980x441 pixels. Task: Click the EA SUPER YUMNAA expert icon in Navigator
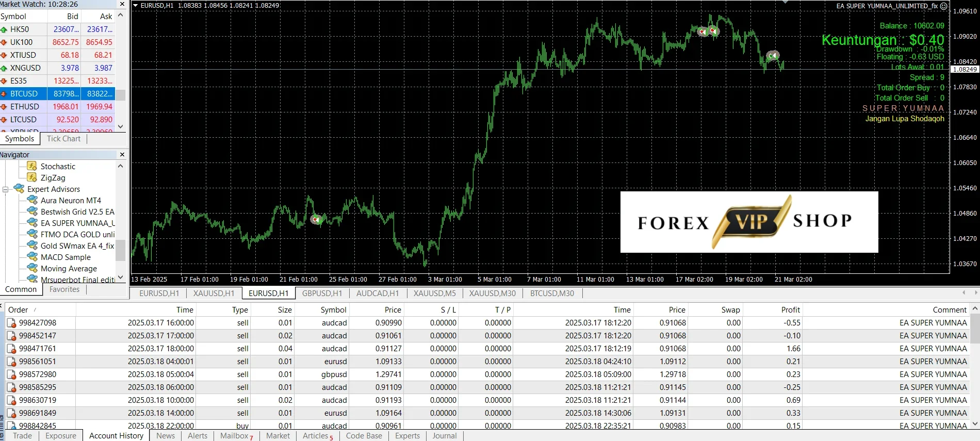point(32,223)
